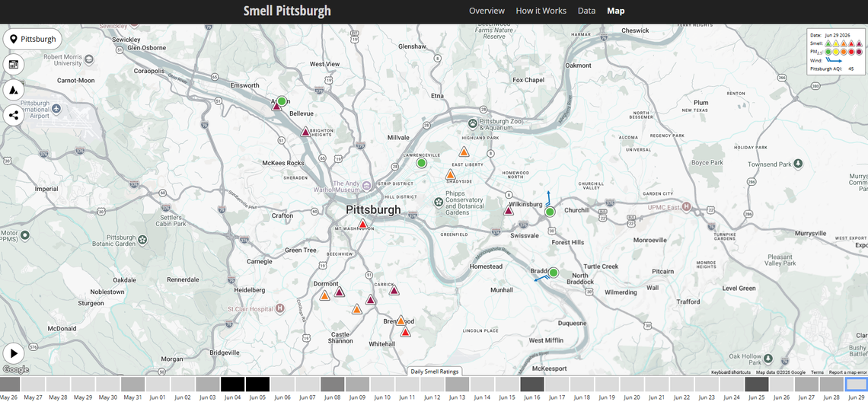Click Pittsburgh Zoo & Aquarium map icon
Viewport: 868px width, 402px height.
473,123
